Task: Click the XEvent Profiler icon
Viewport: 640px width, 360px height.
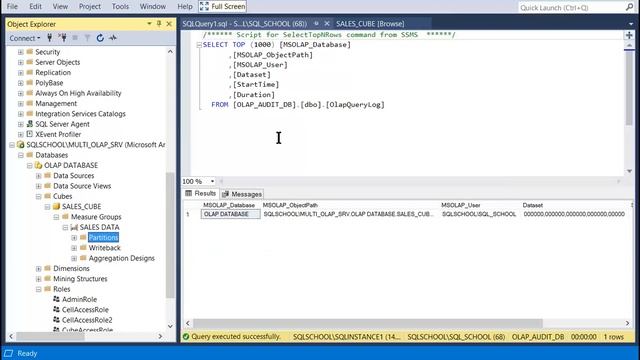Action: 29,134
